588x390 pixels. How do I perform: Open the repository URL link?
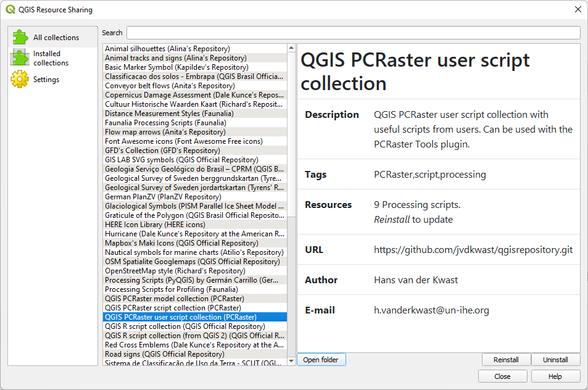tap(473, 249)
